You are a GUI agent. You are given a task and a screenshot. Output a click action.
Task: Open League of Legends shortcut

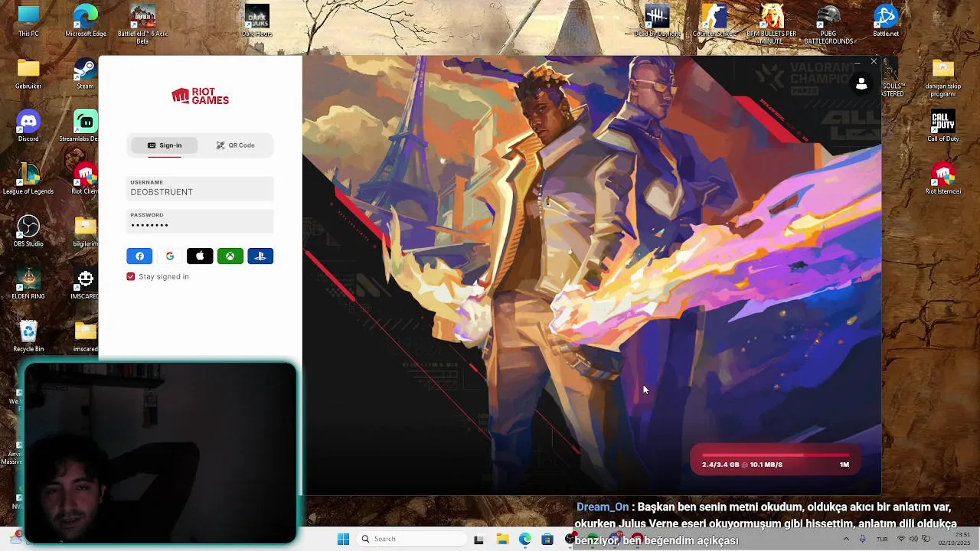tap(28, 178)
